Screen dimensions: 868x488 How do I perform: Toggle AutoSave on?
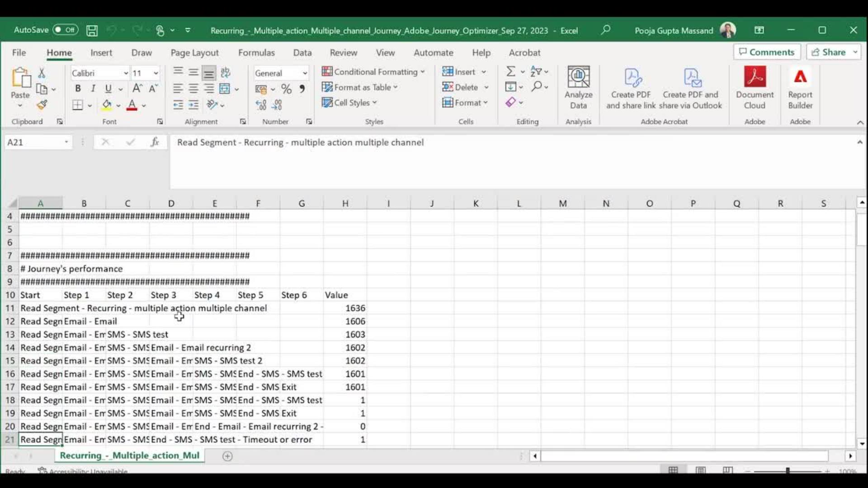(65, 29)
